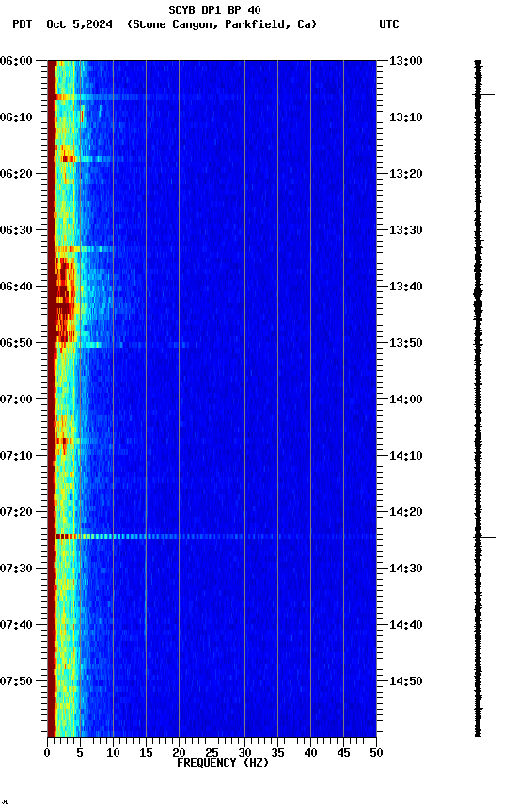Viewport: 519px width, 812px height.
Task: Click the 07:50 PDT time label
Action: (x=16, y=681)
